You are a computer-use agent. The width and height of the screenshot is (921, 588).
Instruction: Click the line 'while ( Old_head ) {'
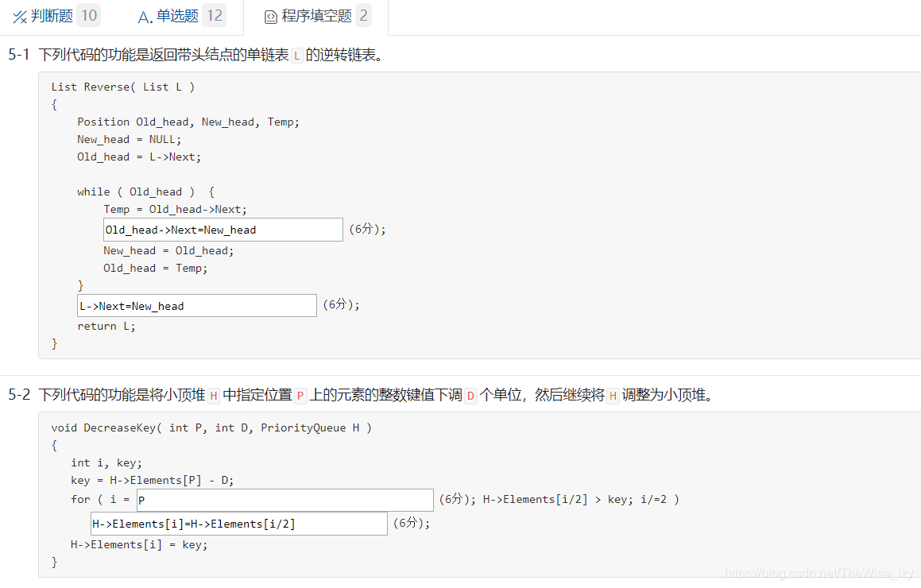coord(145,192)
